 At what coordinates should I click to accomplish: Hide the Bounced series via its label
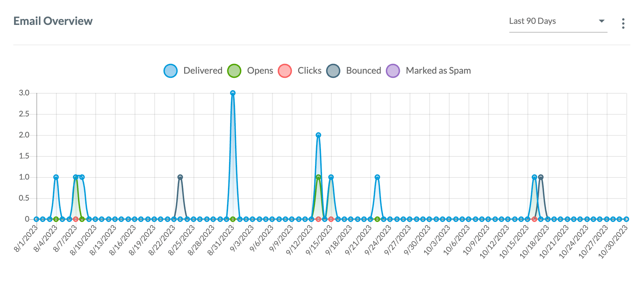pyautogui.click(x=363, y=71)
